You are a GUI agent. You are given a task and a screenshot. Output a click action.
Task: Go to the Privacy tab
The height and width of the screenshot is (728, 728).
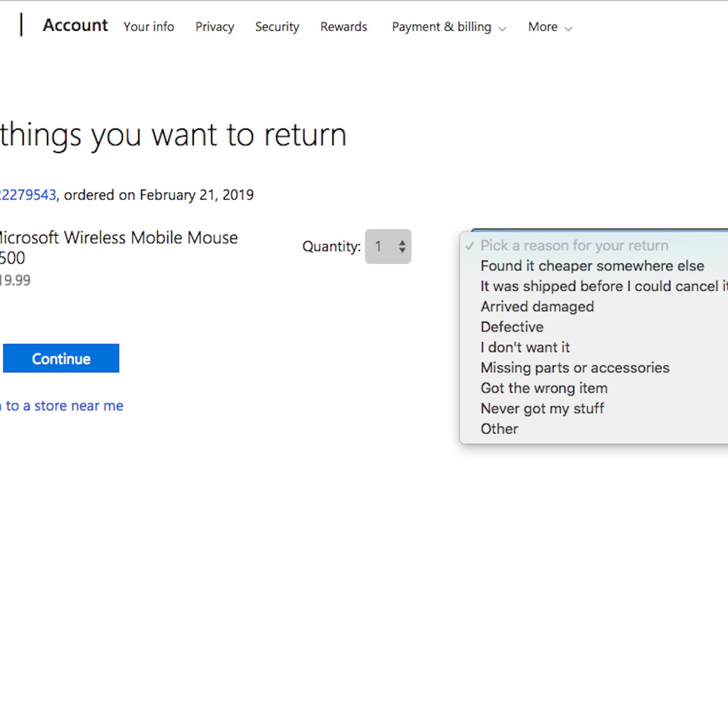(x=215, y=27)
